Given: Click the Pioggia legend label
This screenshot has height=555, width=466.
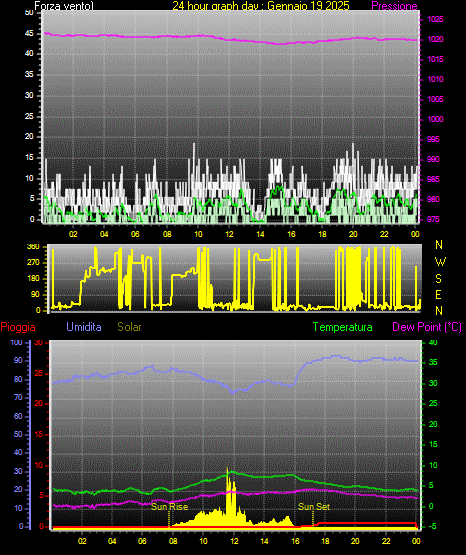Looking at the screenshot, I should [x=18, y=327].
